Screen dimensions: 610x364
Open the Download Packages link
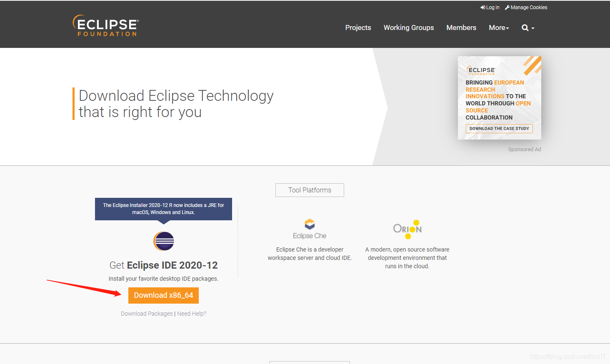click(x=147, y=314)
